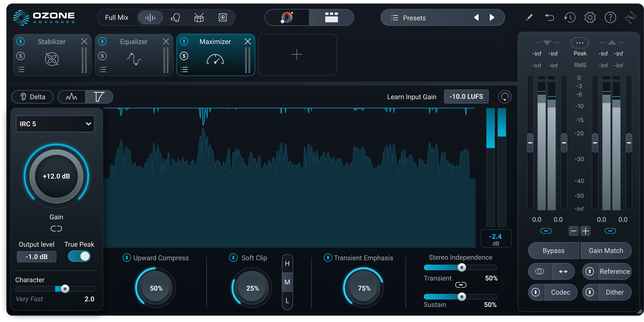Open the IRC 5 mode dropdown
Screen dimensions: 644x322
pyautogui.click(x=55, y=124)
